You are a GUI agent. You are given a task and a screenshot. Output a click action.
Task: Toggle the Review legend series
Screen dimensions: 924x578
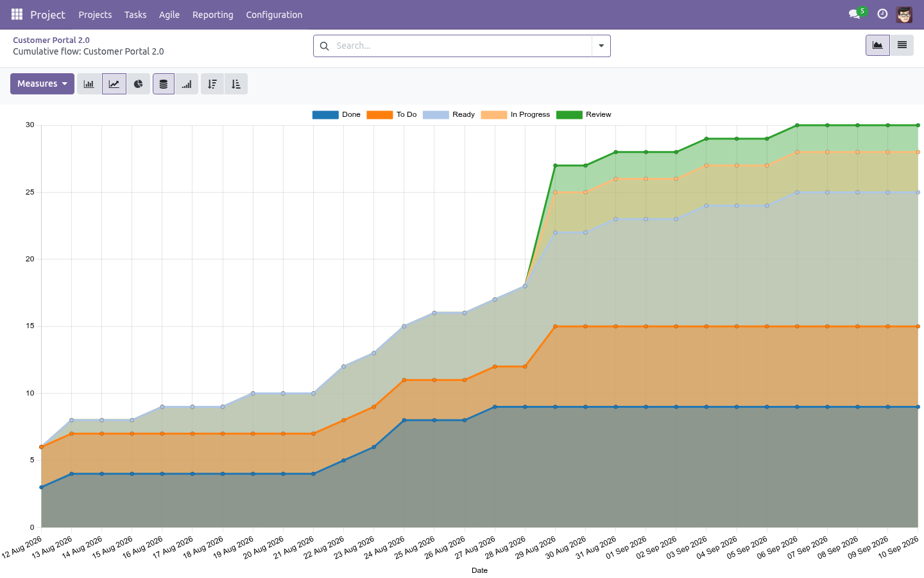pyautogui.click(x=584, y=115)
